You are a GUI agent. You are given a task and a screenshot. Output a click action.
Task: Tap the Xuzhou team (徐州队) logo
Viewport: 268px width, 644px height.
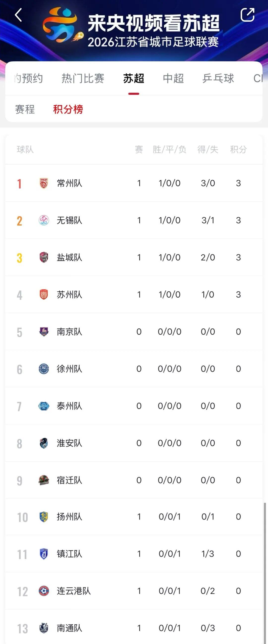point(44,369)
